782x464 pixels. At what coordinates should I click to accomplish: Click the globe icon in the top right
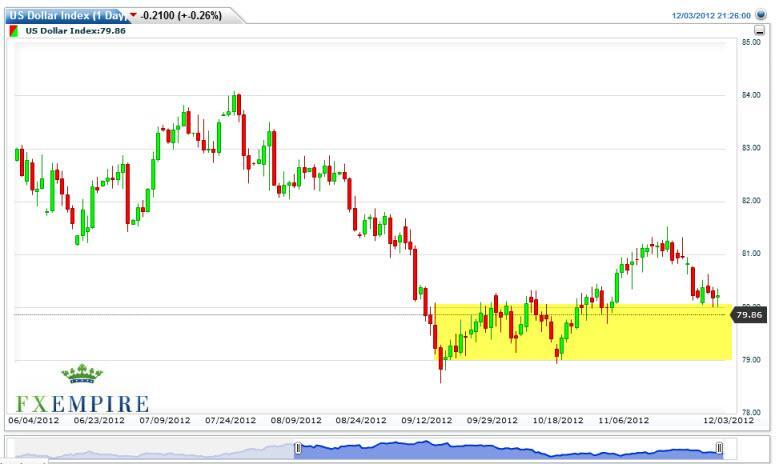761,14
